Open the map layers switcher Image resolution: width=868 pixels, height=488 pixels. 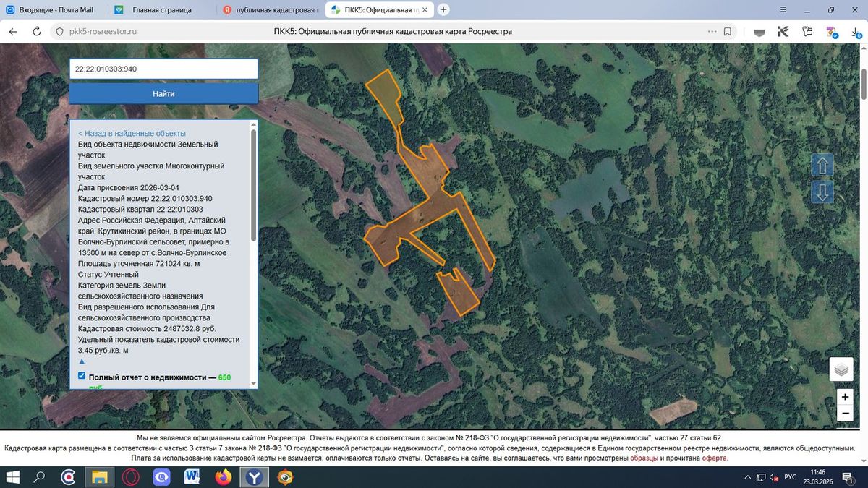point(841,369)
